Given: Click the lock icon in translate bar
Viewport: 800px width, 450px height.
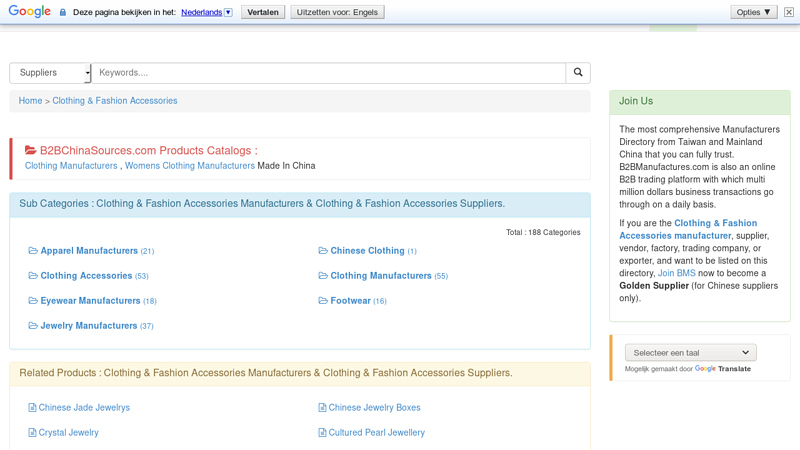Looking at the screenshot, I should click(63, 12).
